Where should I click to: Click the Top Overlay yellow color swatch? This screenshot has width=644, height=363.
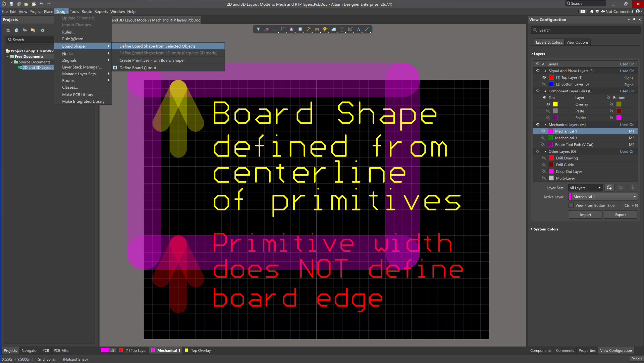click(555, 104)
